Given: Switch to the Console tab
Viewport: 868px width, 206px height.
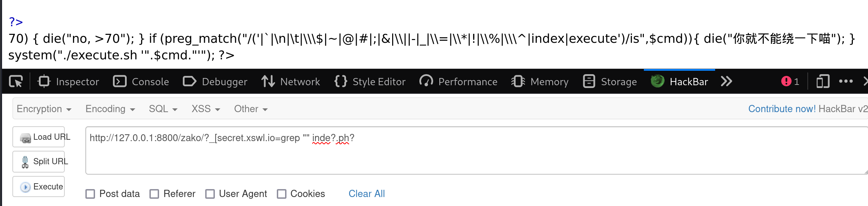Looking at the screenshot, I should pyautogui.click(x=141, y=82).
